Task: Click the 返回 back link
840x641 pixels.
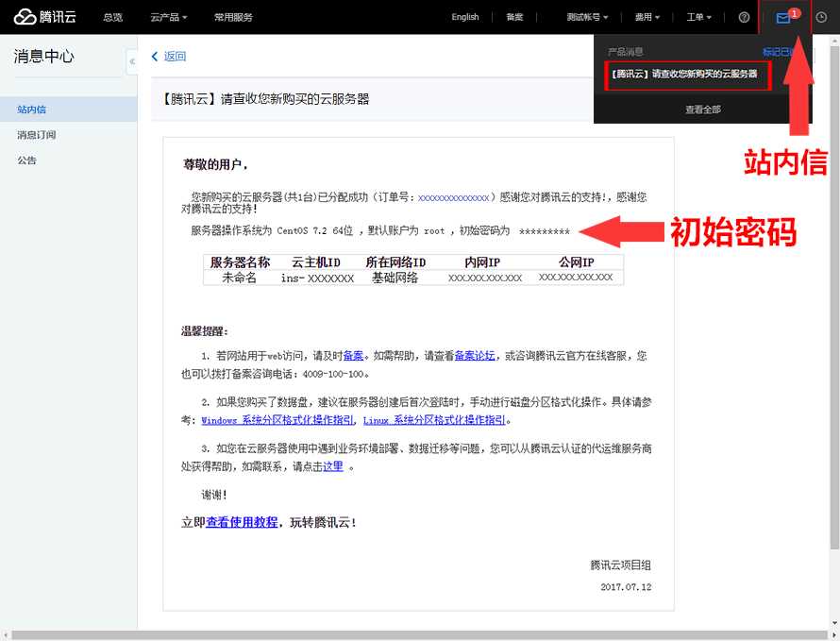Action: 175,57
